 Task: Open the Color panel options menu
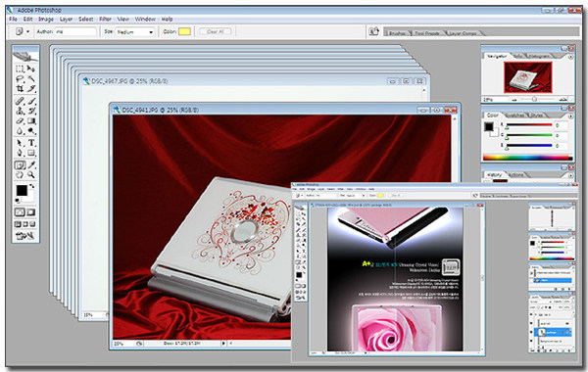pos(570,116)
